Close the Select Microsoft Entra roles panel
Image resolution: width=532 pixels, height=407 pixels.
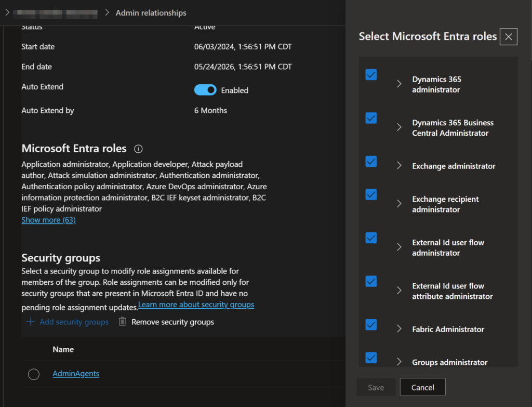click(508, 36)
